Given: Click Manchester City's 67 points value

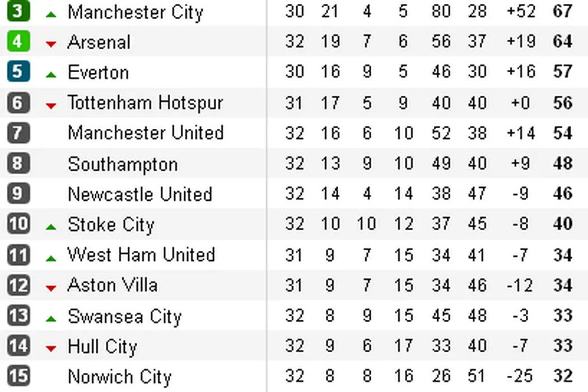Looking at the screenshot, I should pyautogui.click(x=562, y=11).
